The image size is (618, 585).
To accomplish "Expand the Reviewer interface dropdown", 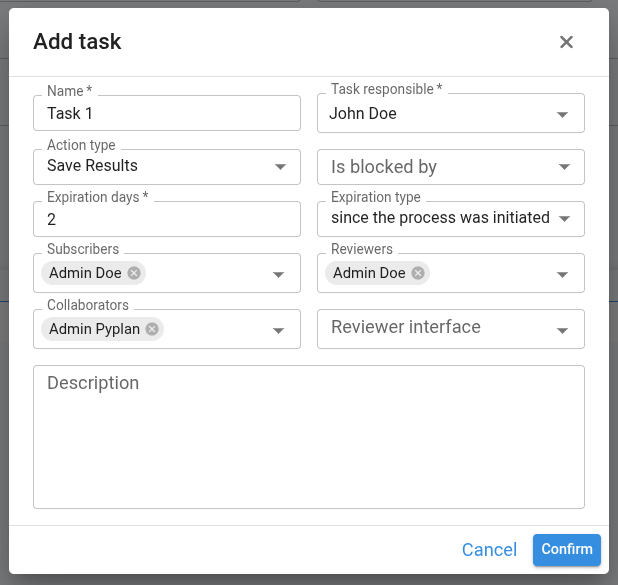I will [563, 331].
